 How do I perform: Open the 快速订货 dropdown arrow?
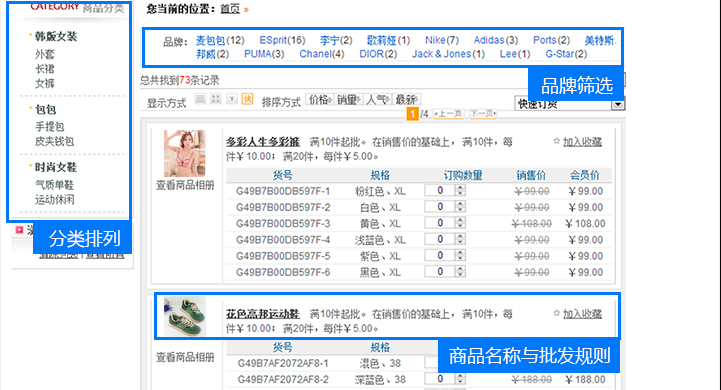(x=618, y=104)
